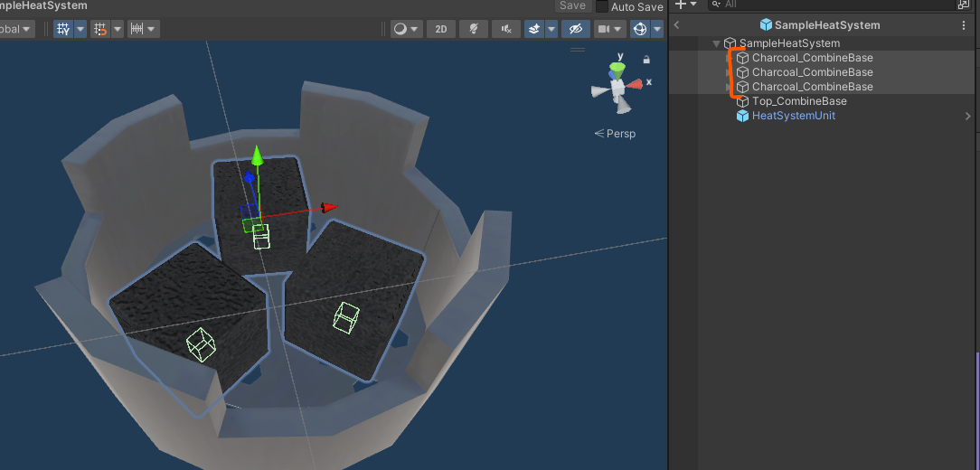Collapse the SampleHeatSystem hierarchy node
The image size is (980, 470).
pos(716,43)
